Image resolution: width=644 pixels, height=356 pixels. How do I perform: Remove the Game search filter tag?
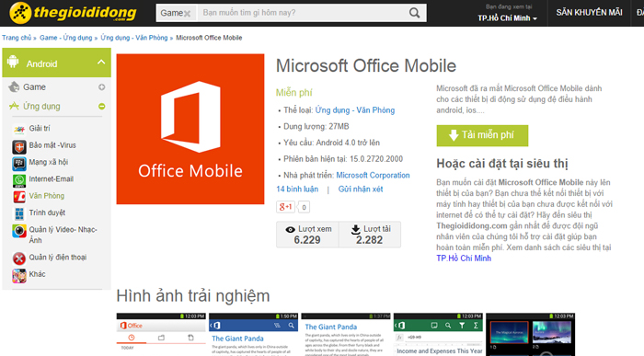point(187,14)
